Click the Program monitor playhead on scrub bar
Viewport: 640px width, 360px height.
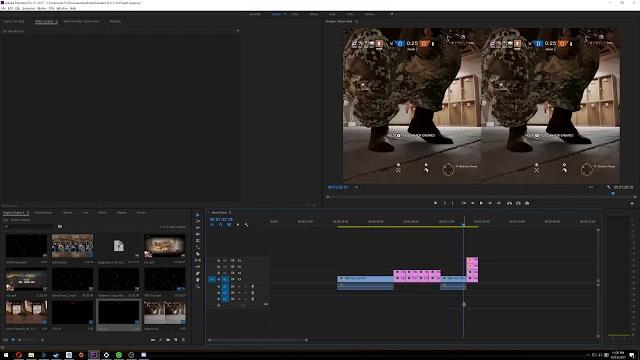(613, 194)
